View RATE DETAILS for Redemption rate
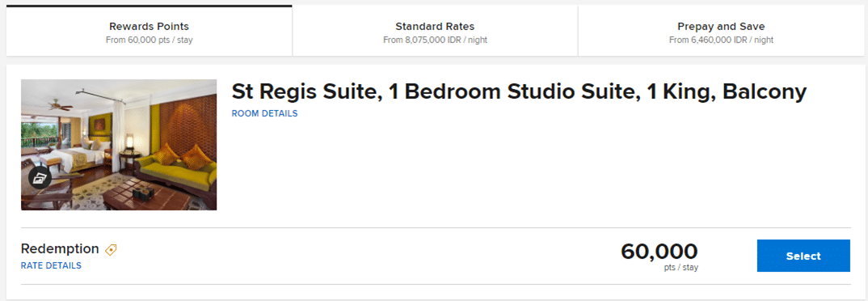 click(51, 265)
